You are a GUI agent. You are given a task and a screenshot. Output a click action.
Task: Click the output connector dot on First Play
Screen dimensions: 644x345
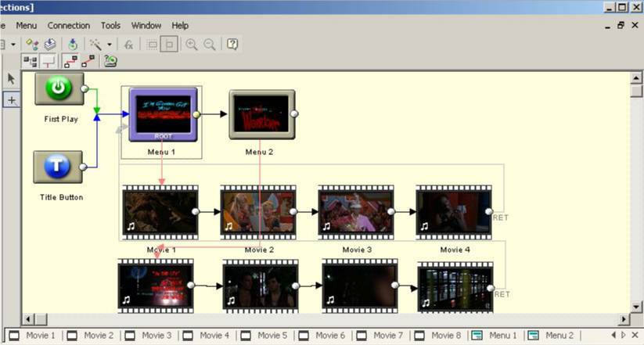pos(85,88)
